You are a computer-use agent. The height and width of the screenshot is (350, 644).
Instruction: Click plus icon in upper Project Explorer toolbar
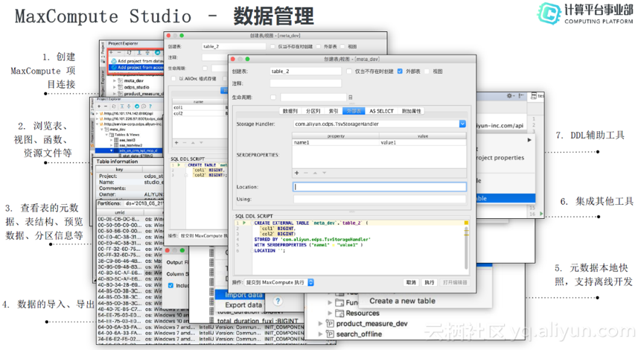(111, 53)
